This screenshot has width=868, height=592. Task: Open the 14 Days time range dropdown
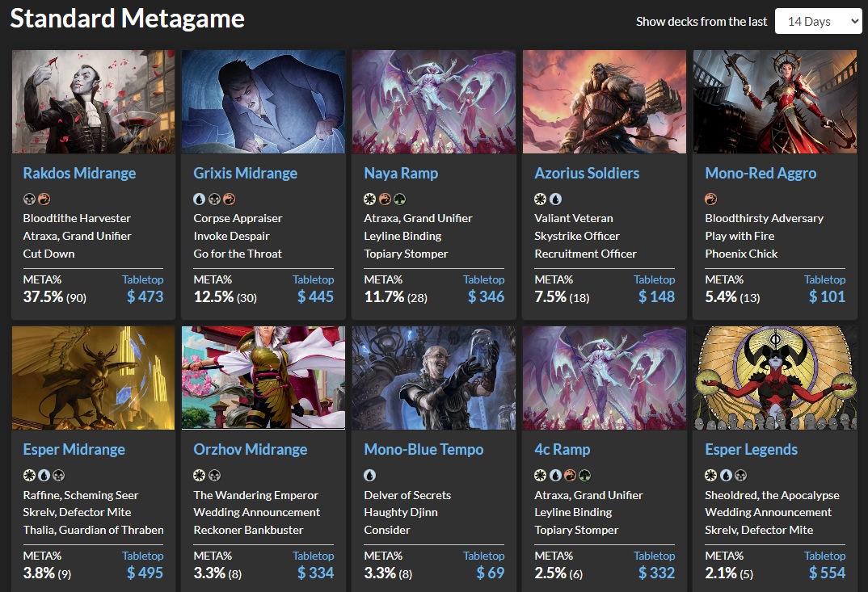[818, 22]
